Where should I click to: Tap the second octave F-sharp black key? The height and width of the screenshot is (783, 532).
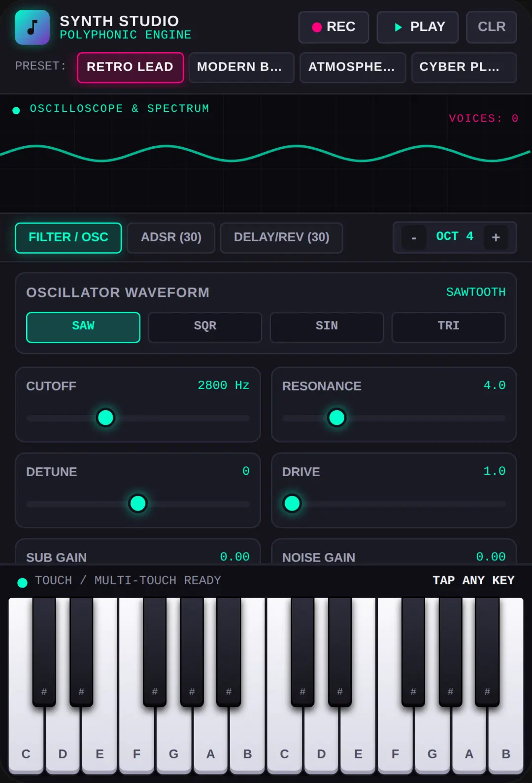pos(413,652)
